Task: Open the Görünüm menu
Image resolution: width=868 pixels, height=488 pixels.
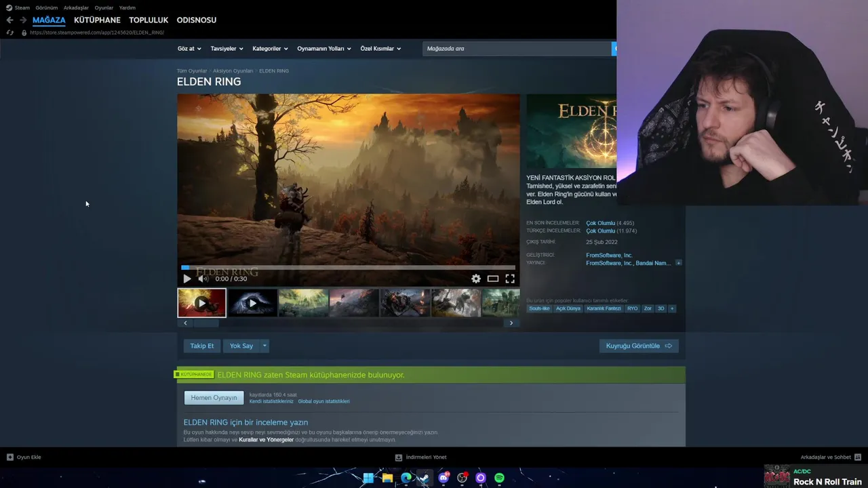Action: (x=47, y=7)
